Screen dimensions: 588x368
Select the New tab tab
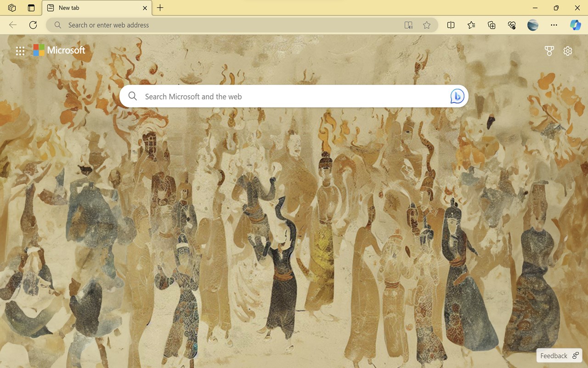pyautogui.click(x=97, y=8)
